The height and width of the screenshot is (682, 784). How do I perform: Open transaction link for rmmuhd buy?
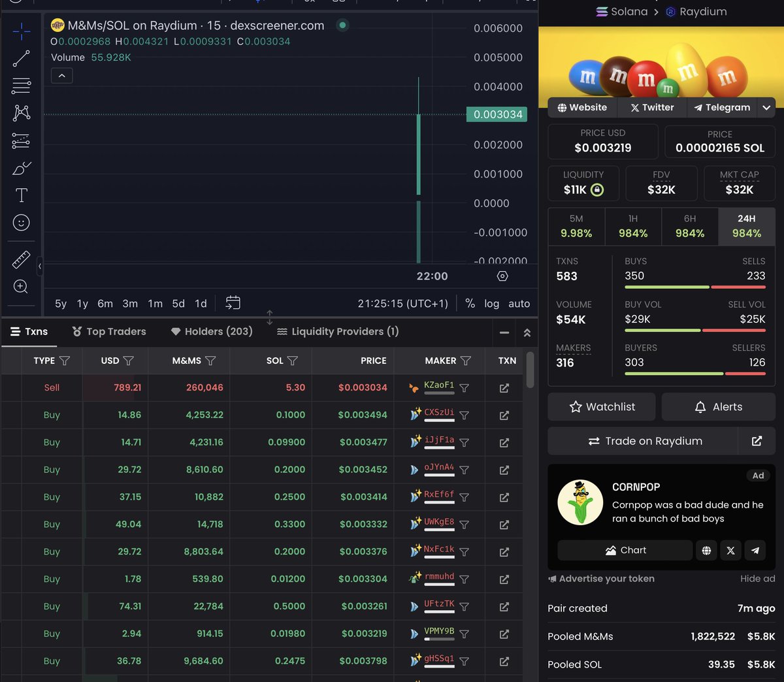coord(504,579)
